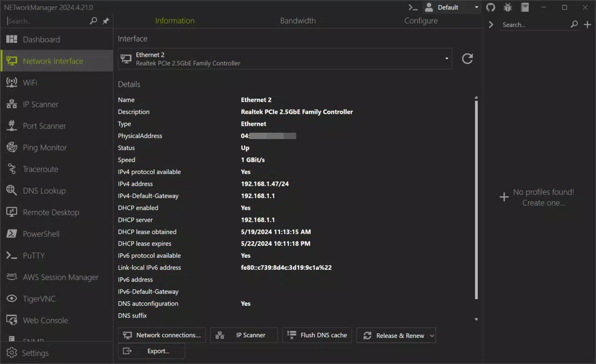Select the Description value Realtek controller
The width and height of the screenshot is (596, 364).
297,111
